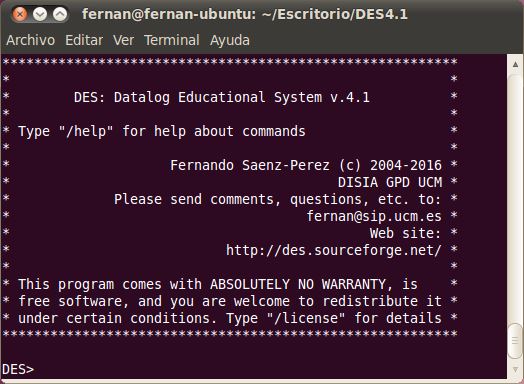Minimize the terminal using the down-arrow button
The width and height of the screenshot is (524, 384).
(x=40, y=14)
